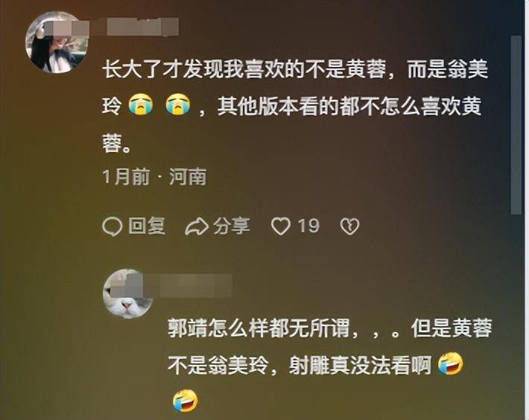Click the laughing emoji after 看啊

(451, 364)
